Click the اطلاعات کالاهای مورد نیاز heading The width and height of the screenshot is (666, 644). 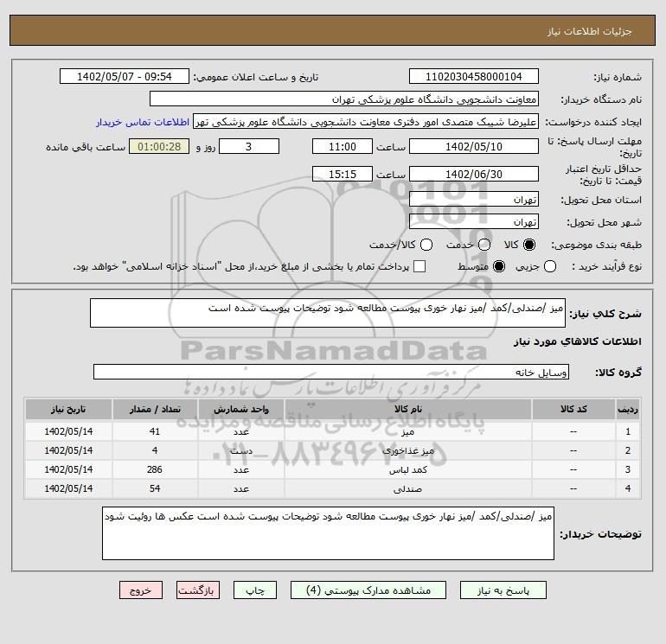click(x=578, y=341)
